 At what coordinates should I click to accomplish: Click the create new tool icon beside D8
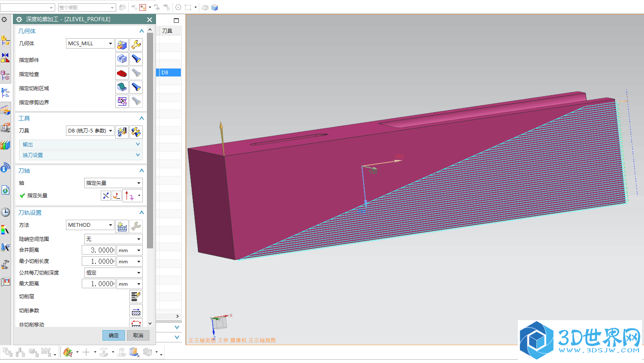(122, 132)
